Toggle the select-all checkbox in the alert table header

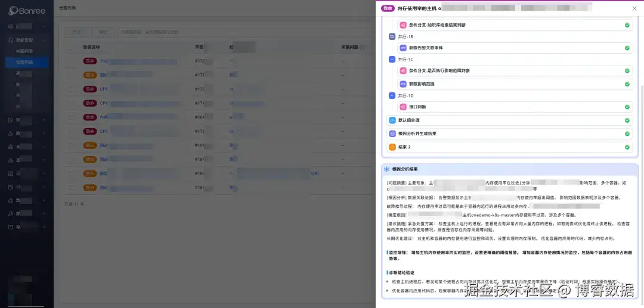click(x=72, y=47)
